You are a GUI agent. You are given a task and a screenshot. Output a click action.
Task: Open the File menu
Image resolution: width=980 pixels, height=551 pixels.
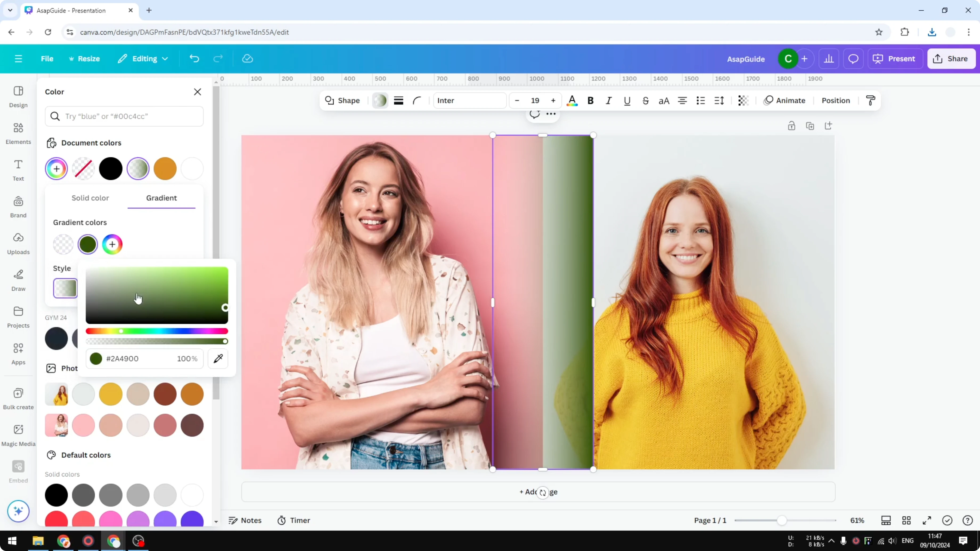coord(47,59)
